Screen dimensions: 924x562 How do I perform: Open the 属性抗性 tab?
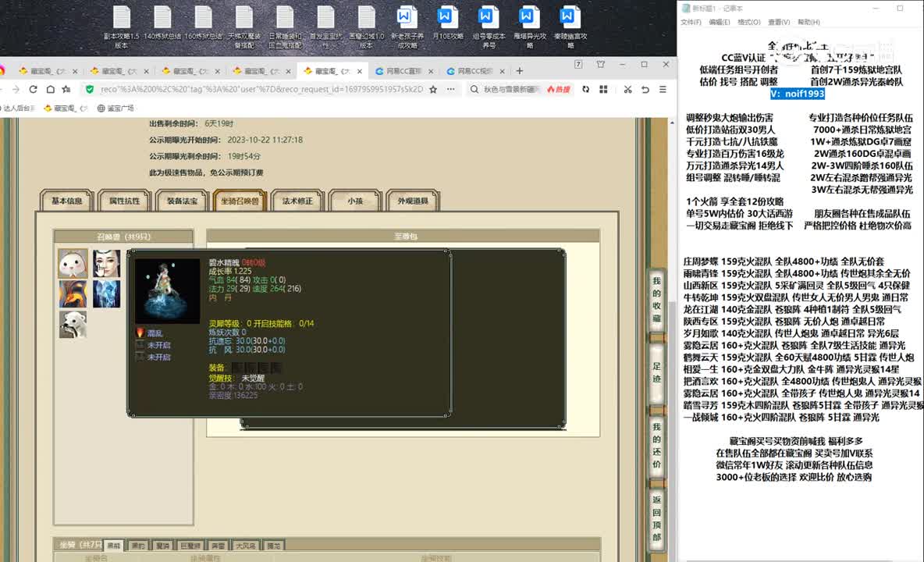tap(124, 201)
